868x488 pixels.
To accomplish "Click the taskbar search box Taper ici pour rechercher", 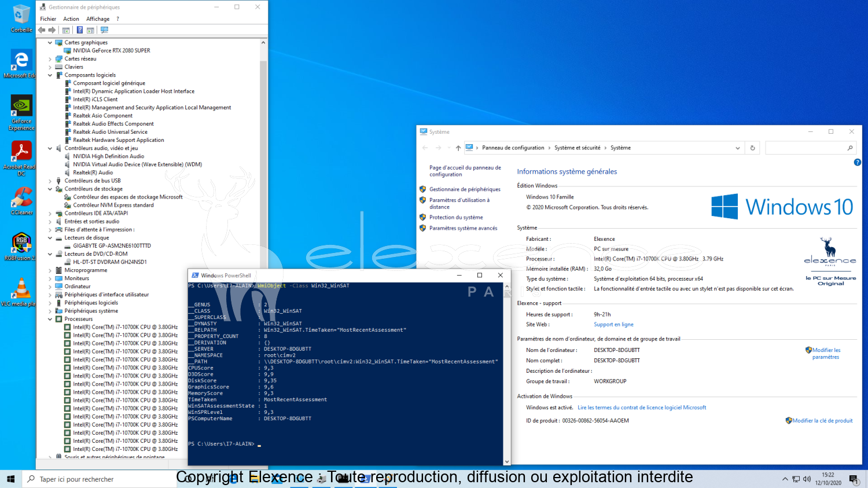I will (98, 479).
